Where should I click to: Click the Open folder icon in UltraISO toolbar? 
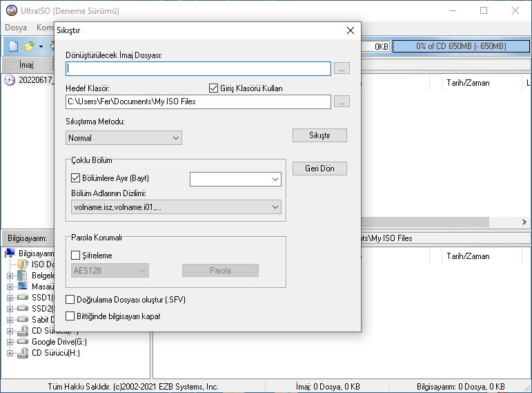point(30,46)
